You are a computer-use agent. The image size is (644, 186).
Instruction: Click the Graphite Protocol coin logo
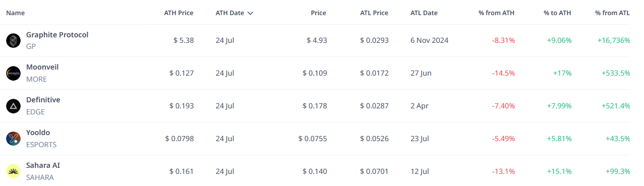point(13,40)
